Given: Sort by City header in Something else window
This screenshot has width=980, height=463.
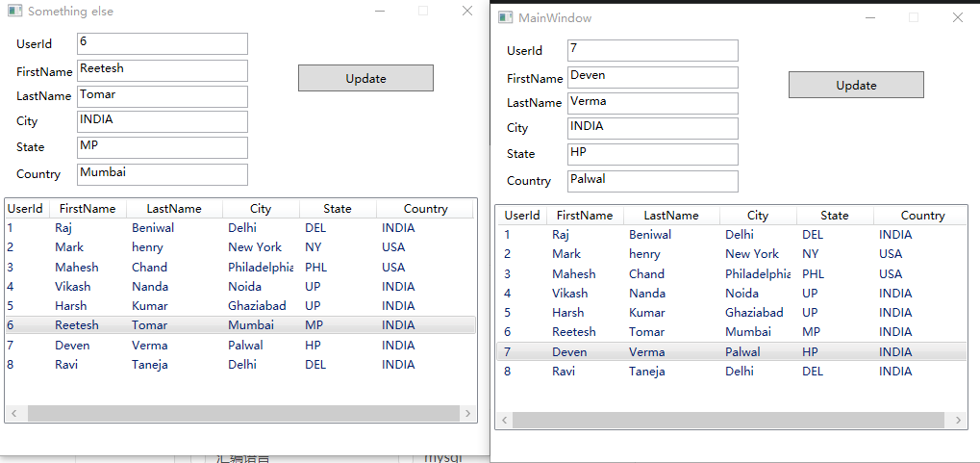Looking at the screenshot, I should point(261,209).
